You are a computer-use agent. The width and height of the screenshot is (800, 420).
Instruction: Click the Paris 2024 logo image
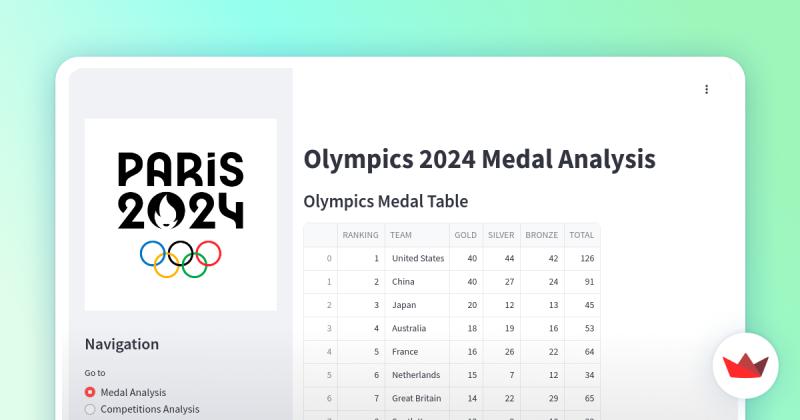pyautogui.click(x=181, y=214)
